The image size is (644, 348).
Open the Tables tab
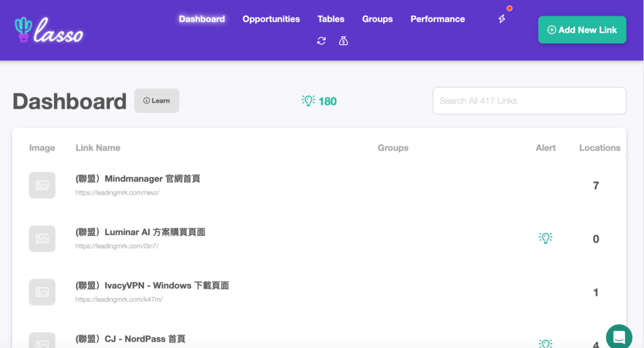(331, 19)
